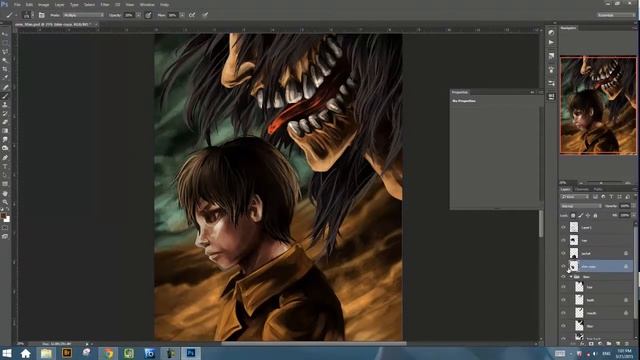Open the Image menu
640x360 pixels.
pos(44,4)
